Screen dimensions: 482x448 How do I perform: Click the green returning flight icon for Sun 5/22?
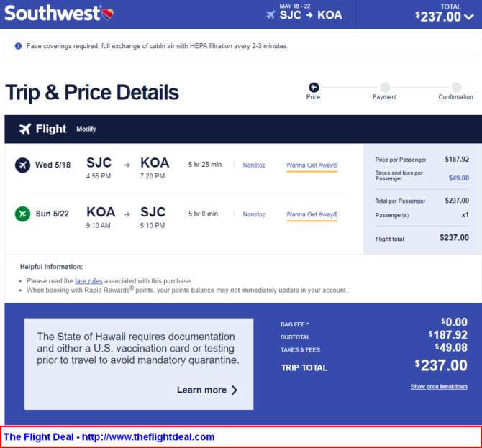point(23,214)
